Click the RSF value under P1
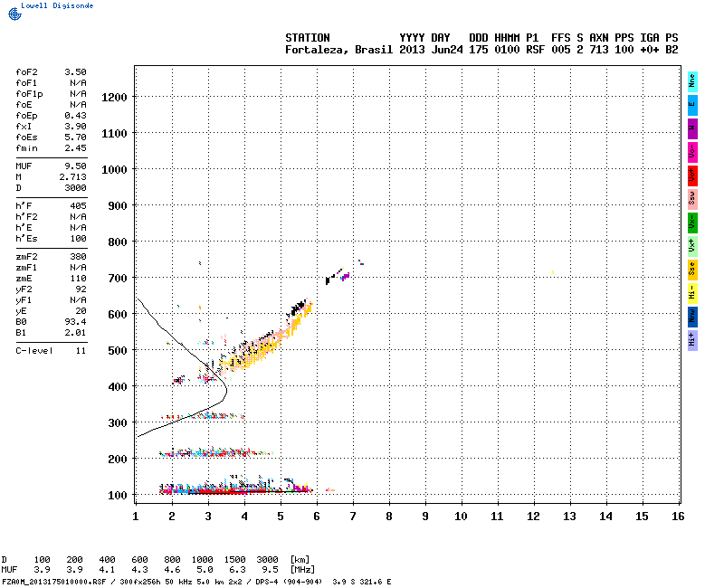This screenshot has width=724, height=588. (535, 50)
